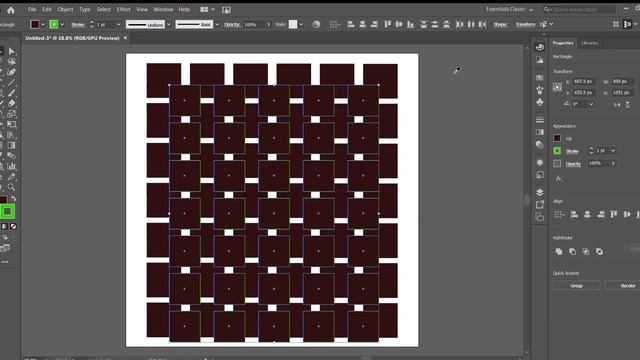Click Shape link in control bar
Viewport: 640px width, 360px height.
click(x=500, y=24)
